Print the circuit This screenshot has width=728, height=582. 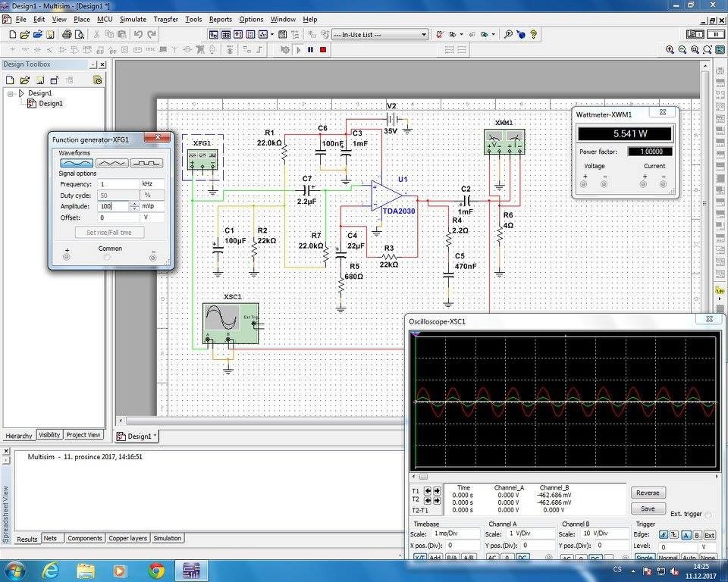(67, 34)
